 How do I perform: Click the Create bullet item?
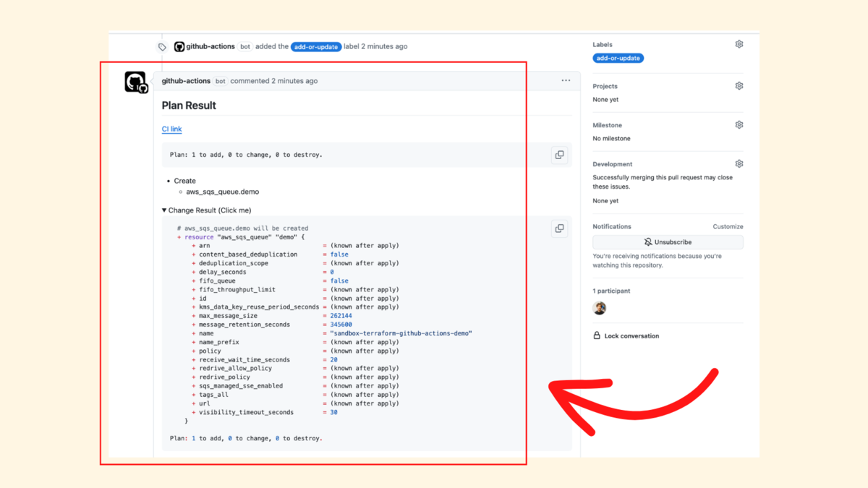click(x=185, y=181)
